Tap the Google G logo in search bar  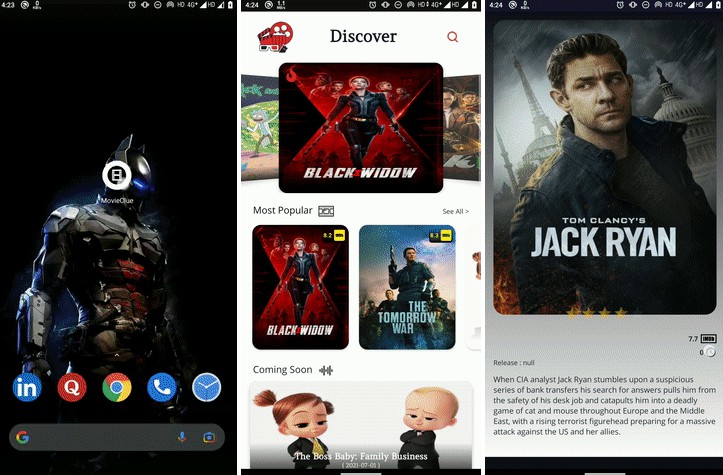point(22,437)
